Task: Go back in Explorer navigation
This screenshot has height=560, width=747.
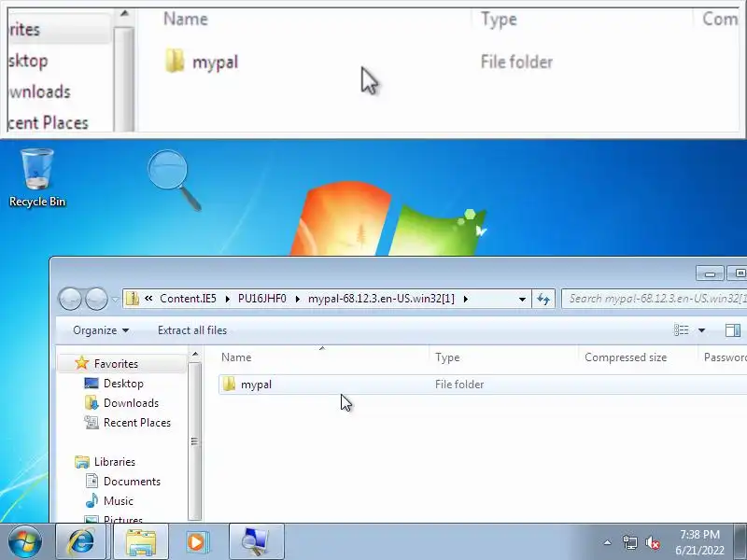Action: (70, 299)
